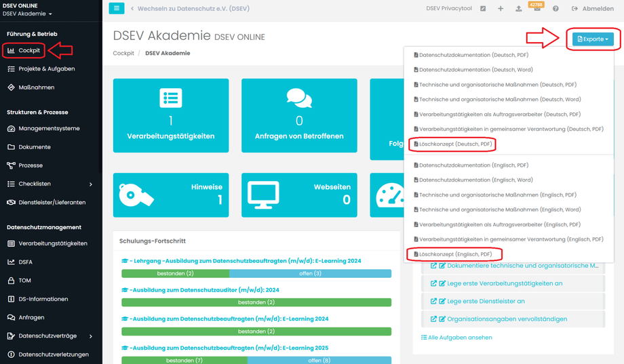Select Löschkonzept (Deutsch, PDF) export

pyautogui.click(x=453, y=144)
